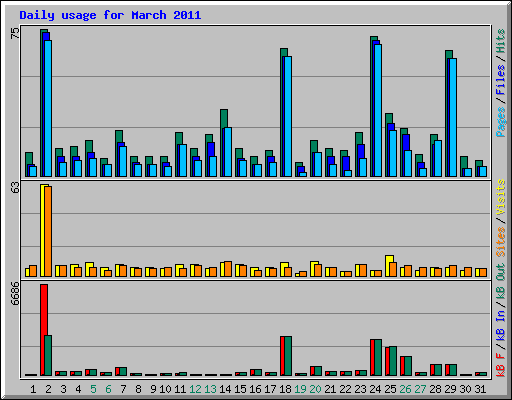
Task: Click day label "18" on the x-axis
Action: (x=285, y=389)
